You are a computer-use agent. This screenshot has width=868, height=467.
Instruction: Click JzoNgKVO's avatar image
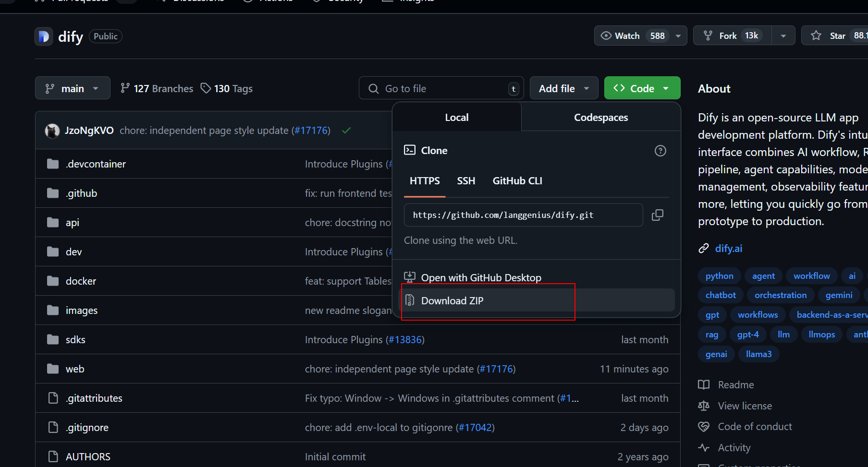52,131
